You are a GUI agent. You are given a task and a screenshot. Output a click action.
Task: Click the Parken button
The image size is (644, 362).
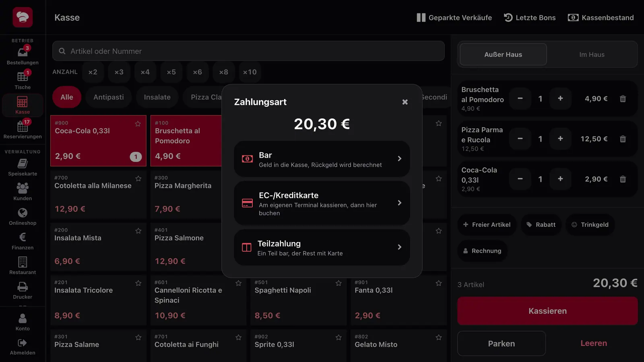(502, 343)
